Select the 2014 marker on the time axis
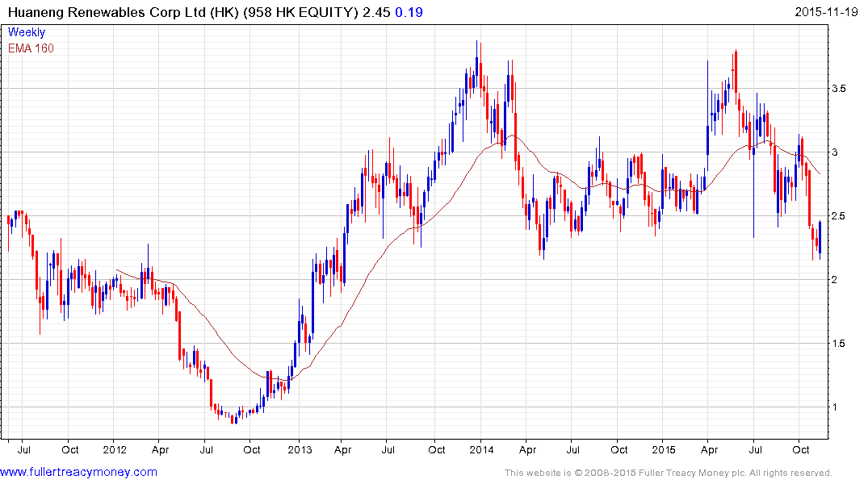This screenshot has width=868, height=484. point(482,449)
